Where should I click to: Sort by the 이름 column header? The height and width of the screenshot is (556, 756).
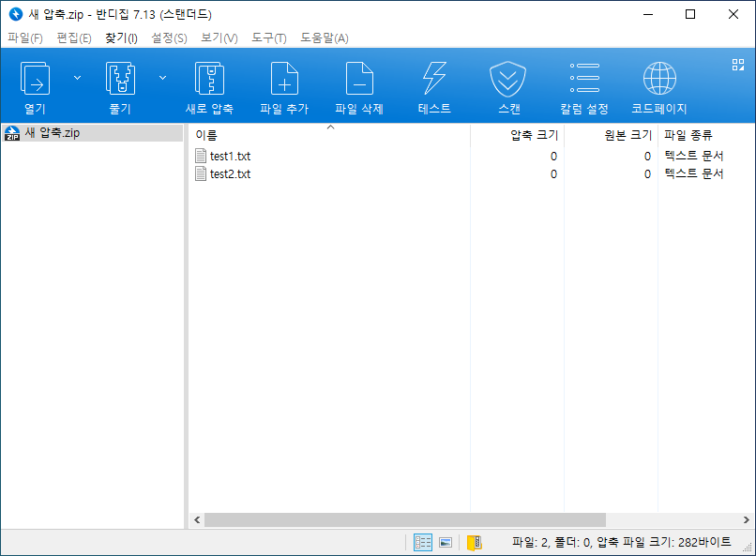tap(330, 135)
